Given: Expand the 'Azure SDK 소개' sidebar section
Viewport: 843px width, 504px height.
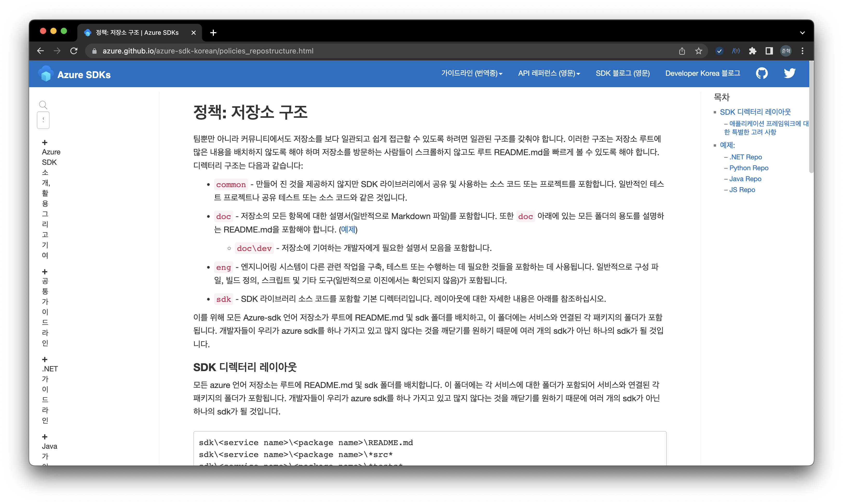Looking at the screenshot, I should click(x=44, y=143).
